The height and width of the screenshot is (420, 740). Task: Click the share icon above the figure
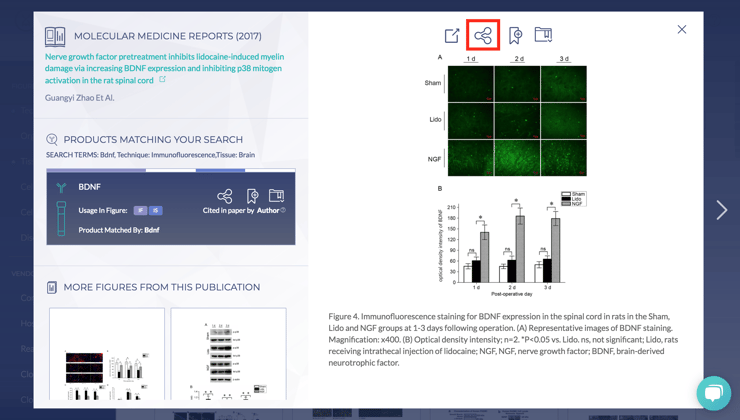click(x=483, y=35)
